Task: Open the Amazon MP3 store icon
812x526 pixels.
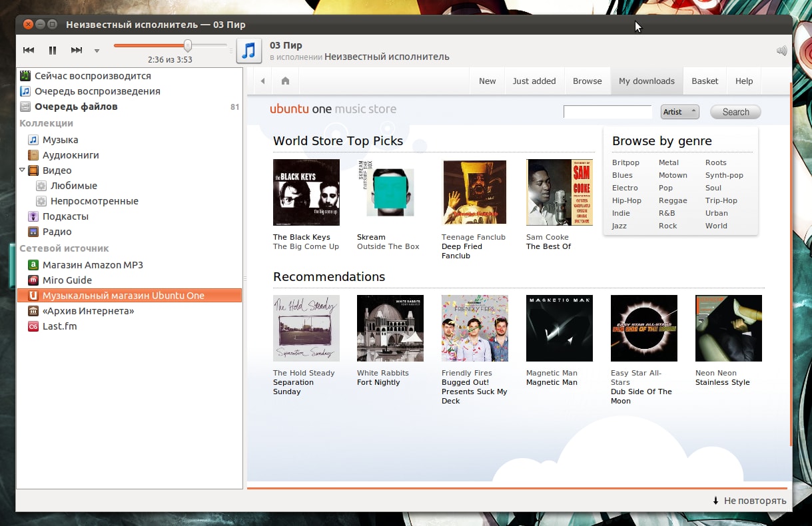Action: [33, 265]
